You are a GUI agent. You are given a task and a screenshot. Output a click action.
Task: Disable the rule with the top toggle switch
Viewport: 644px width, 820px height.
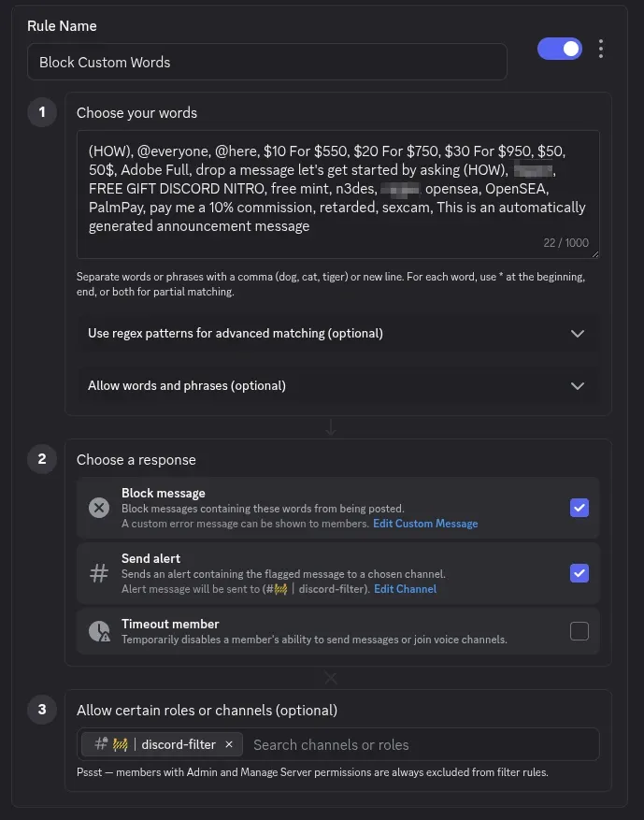click(x=559, y=47)
